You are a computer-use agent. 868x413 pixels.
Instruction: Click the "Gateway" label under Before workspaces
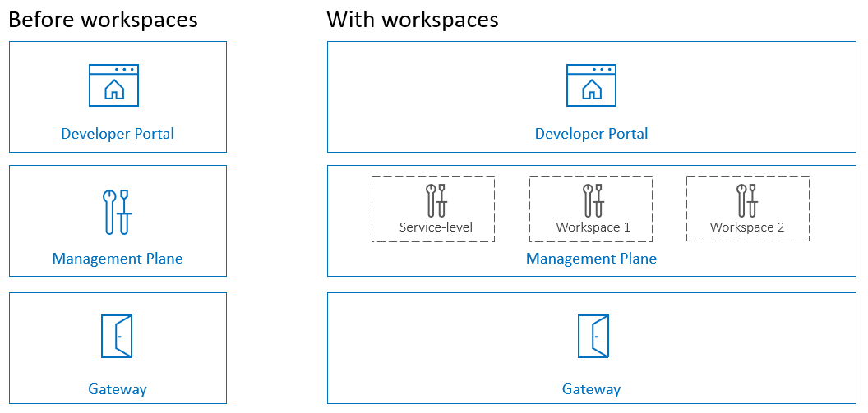[118, 389]
